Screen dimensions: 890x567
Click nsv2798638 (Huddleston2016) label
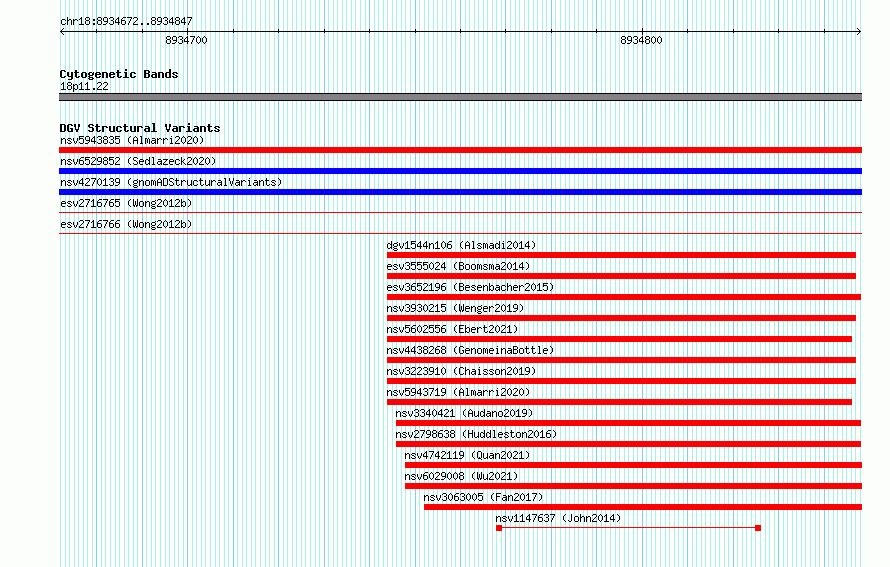point(476,434)
